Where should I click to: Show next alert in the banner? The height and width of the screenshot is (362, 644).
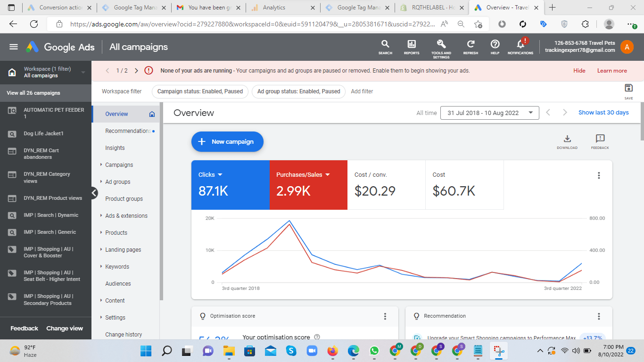point(136,71)
